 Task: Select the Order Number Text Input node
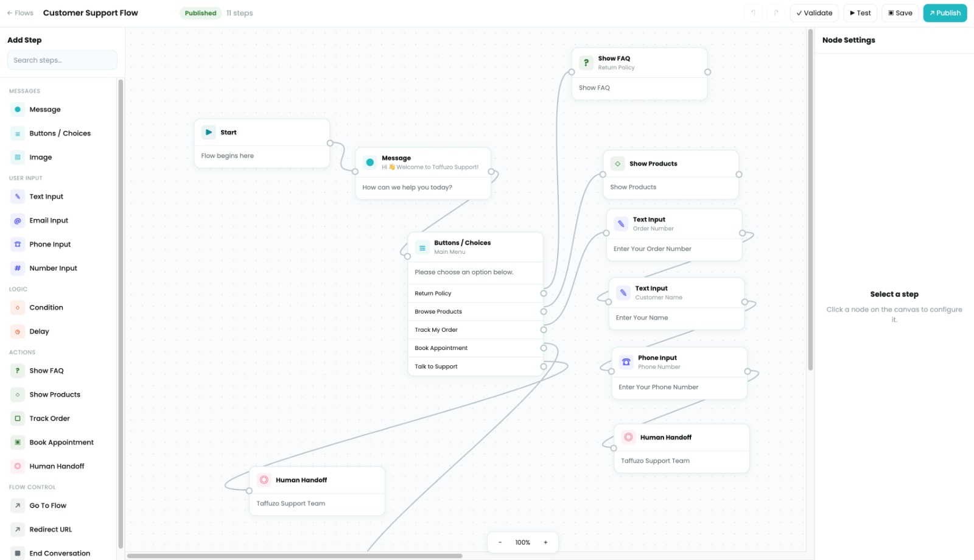[x=674, y=235]
